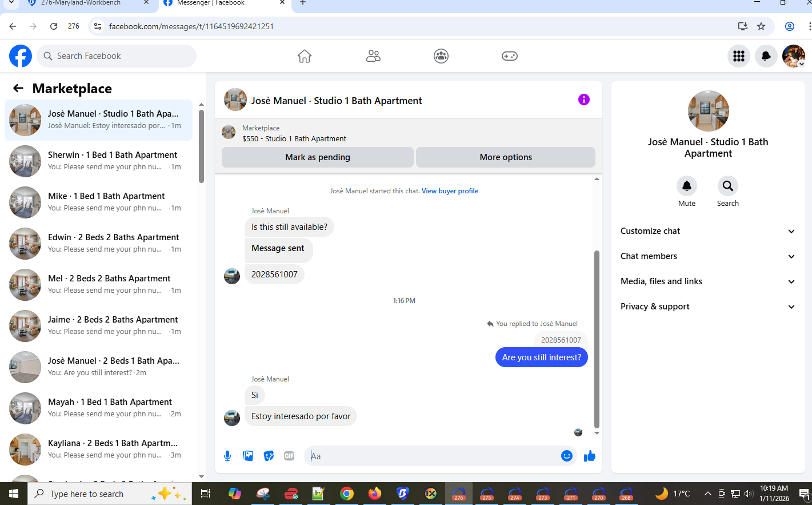Expand Media, files and links section
The width and height of the screenshot is (812, 505).
coord(708,281)
